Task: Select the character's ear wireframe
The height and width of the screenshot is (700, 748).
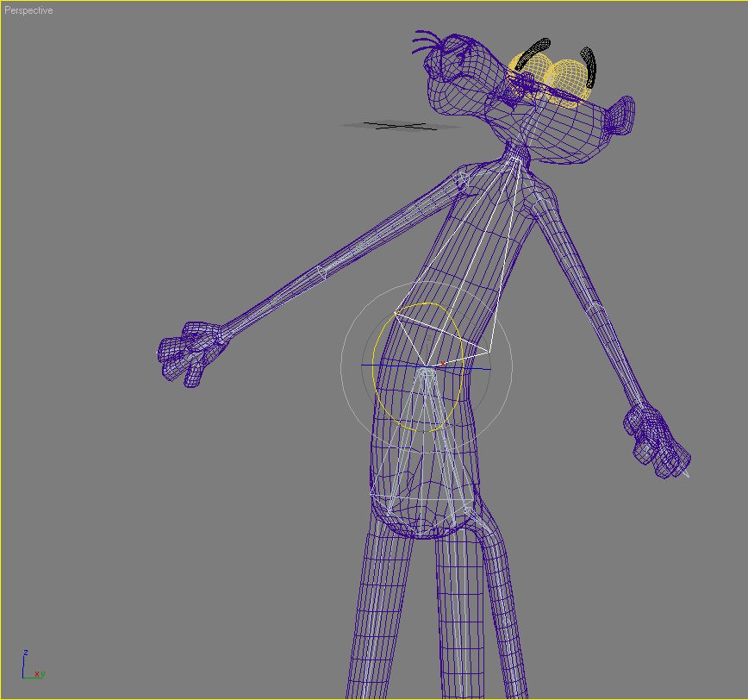Action: (621, 115)
